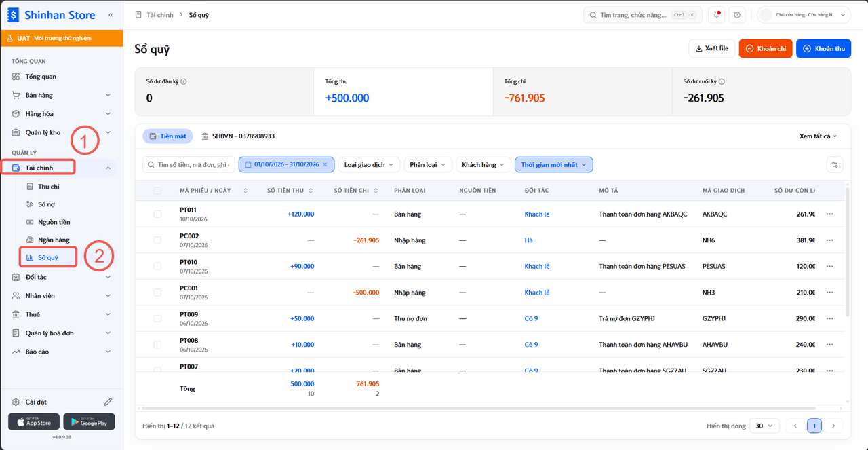Select the PT010 row checkbox
This screenshot has height=450, width=868.
tap(157, 266)
